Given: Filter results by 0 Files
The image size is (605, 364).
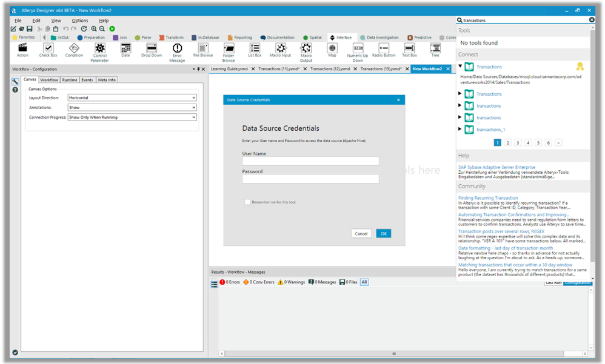Looking at the screenshot, I should (x=349, y=282).
